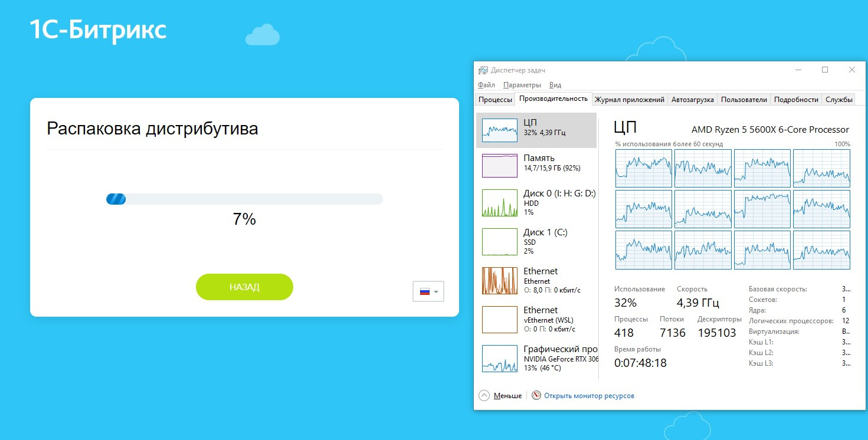
Task: Click the Память mini graph thumbnail
Action: tap(500, 166)
